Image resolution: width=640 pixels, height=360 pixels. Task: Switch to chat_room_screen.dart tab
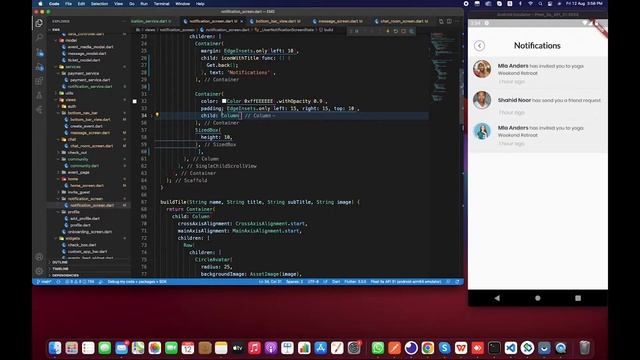click(402, 21)
